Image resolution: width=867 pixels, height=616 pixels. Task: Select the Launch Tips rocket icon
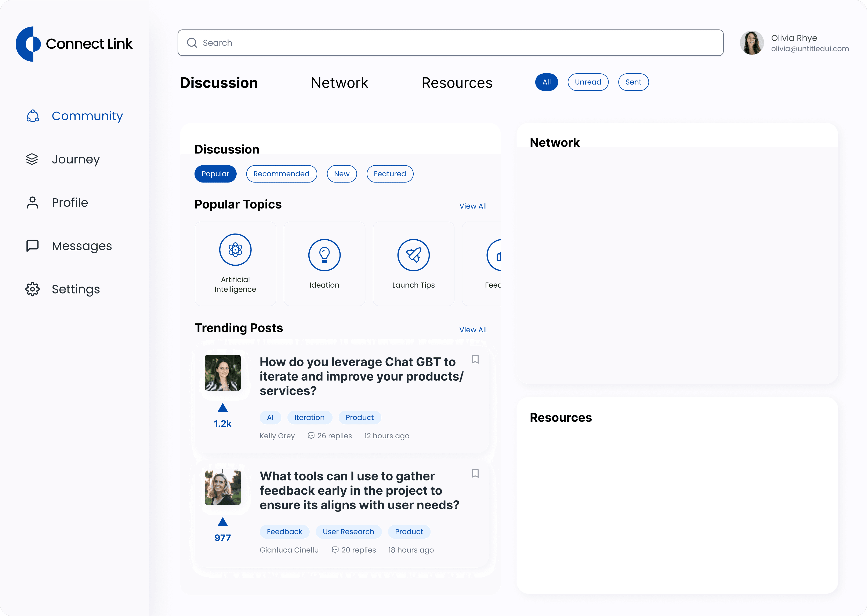click(x=413, y=255)
